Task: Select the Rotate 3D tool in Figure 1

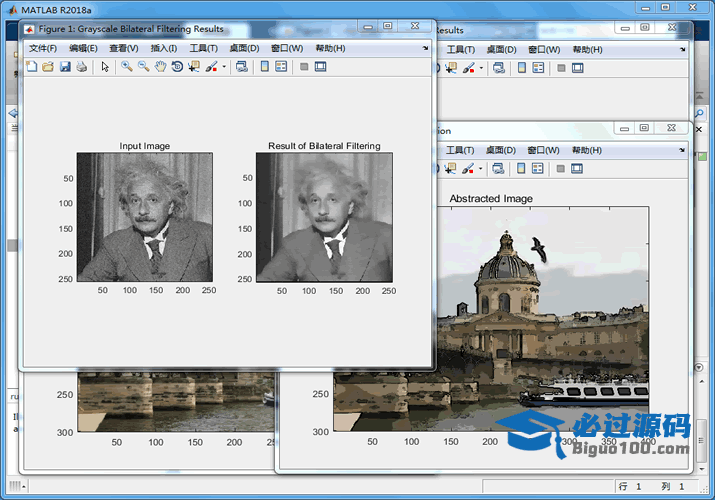Action: (x=177, y=67)
